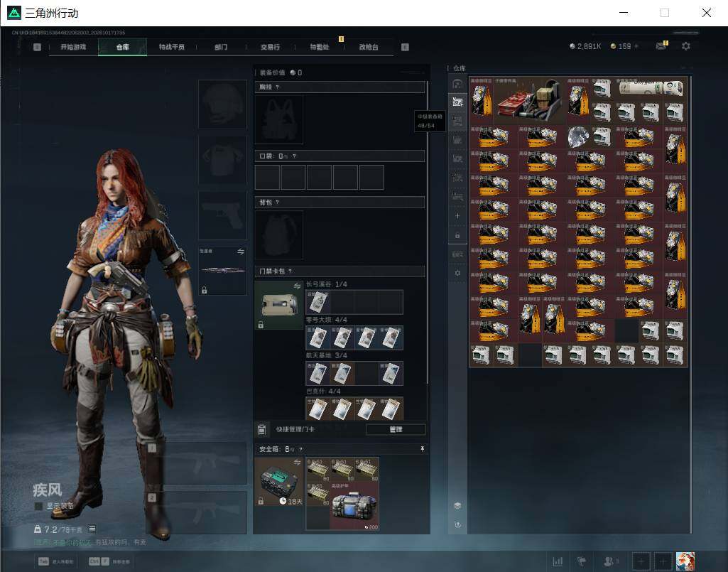Viewport: 728px width, 572px height.
Task: Select the large ammo crate item in the warehouse
Action: tap(529, 101)
